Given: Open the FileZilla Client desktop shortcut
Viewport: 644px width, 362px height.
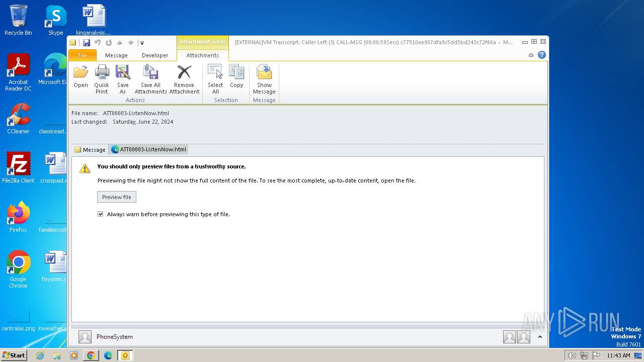Looking at the screenshot, I should pyautogui.click(x=18, y=168).
